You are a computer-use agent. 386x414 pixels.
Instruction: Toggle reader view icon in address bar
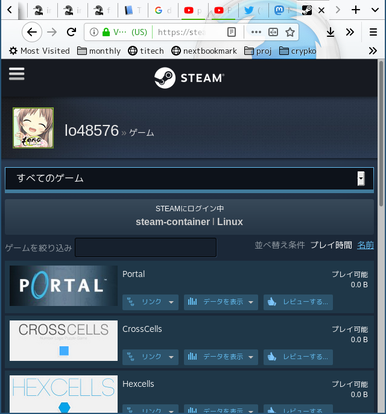(x=231, y=32)
